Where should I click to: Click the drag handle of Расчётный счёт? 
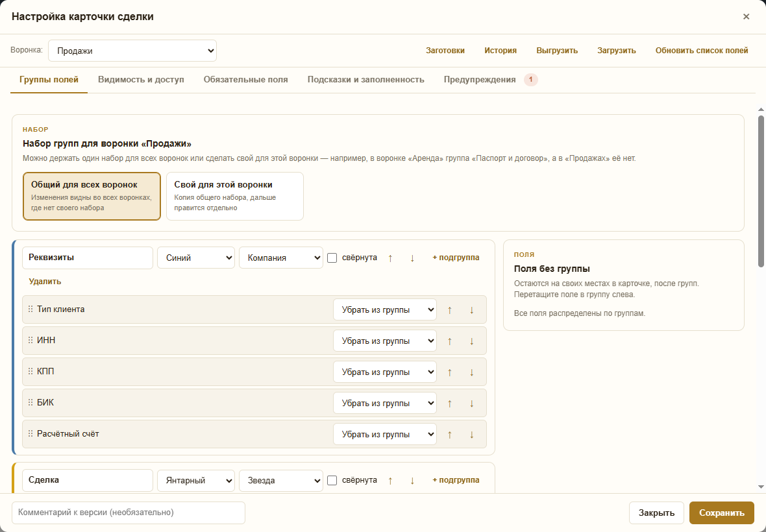(31, 434)
